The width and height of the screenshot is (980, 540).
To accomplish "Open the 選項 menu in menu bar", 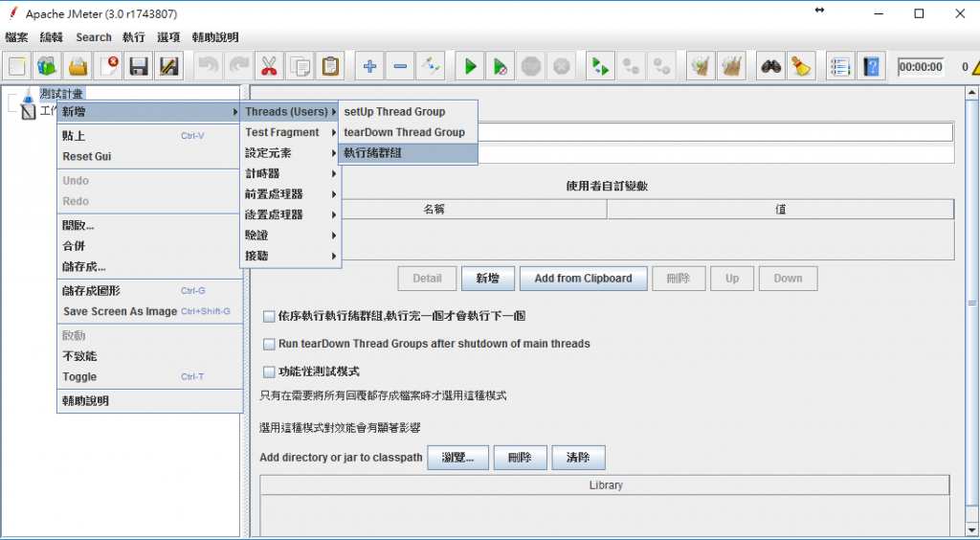I will (168, 37).
